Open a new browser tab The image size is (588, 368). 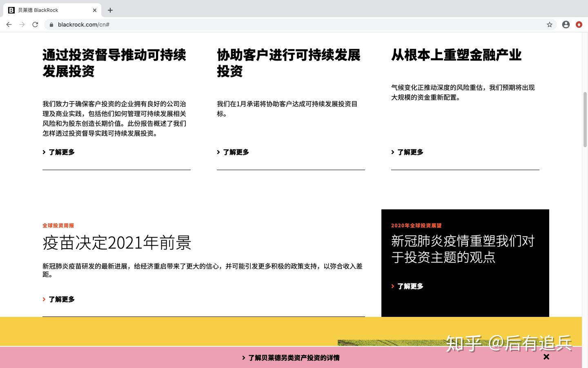click(110, 10)
